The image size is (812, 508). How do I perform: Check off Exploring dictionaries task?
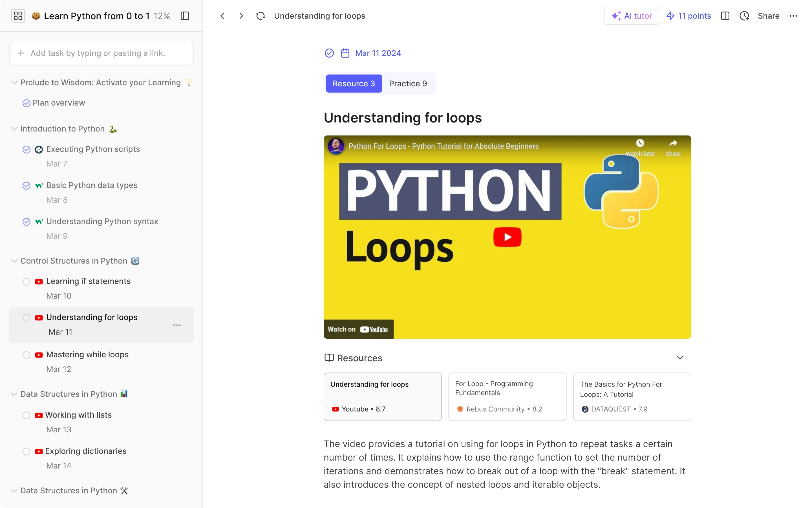pyautogui.click(x=27, y=452)
